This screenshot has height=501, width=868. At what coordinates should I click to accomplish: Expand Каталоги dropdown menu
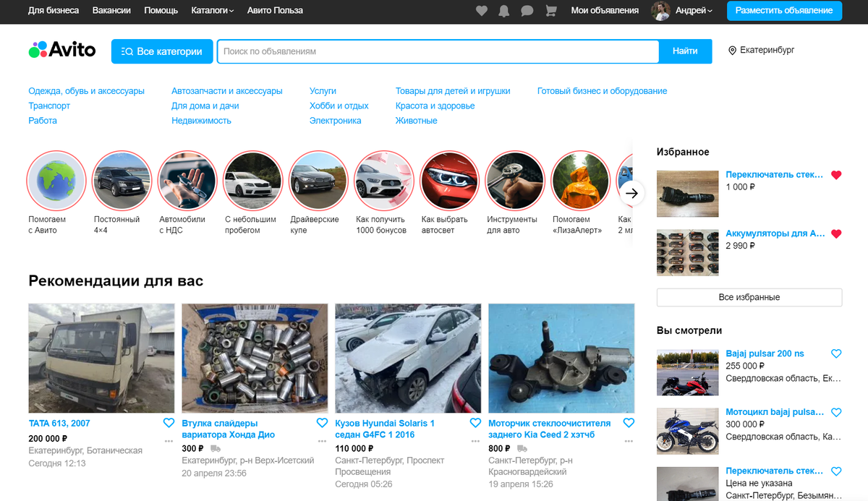[x=213, y=11]
